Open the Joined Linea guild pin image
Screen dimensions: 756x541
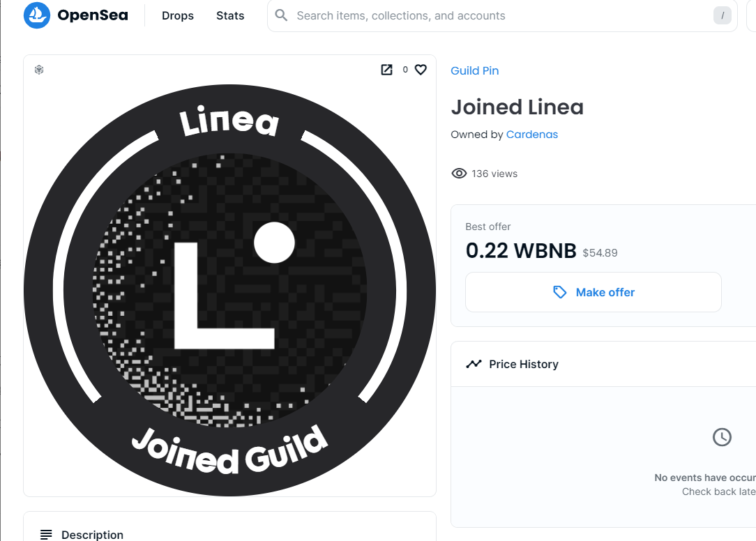coord(230,290)
